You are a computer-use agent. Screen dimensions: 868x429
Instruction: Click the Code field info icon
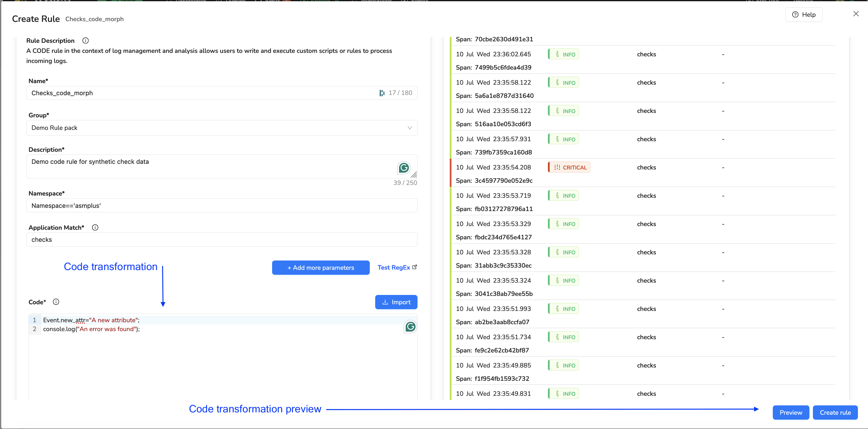(56, 302)
